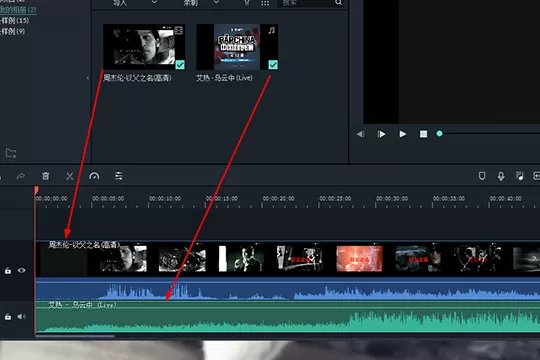Click the preview progress slider handle
540x360 pixels.
click(439, 134)
